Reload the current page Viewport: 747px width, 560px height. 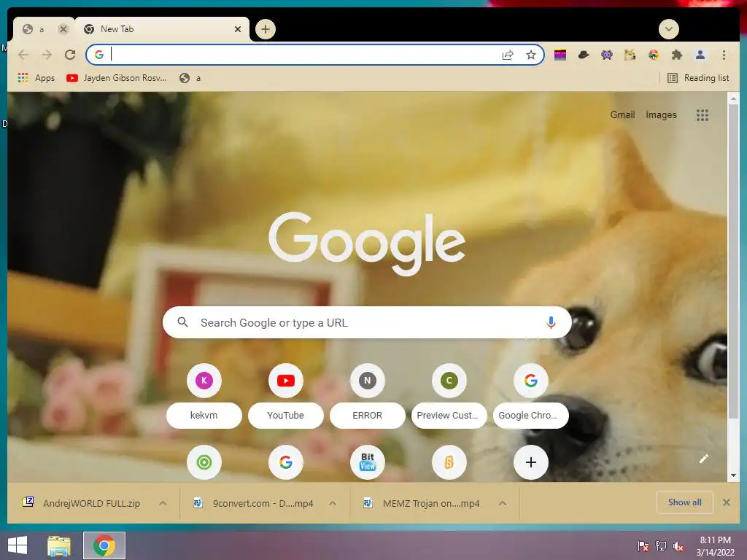(70, 55)
